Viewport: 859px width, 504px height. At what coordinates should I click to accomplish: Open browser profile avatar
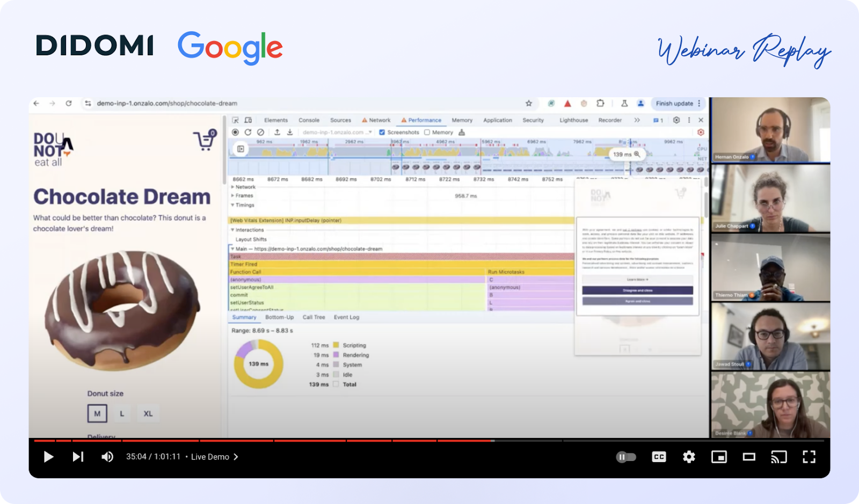(x=640, y=103)
